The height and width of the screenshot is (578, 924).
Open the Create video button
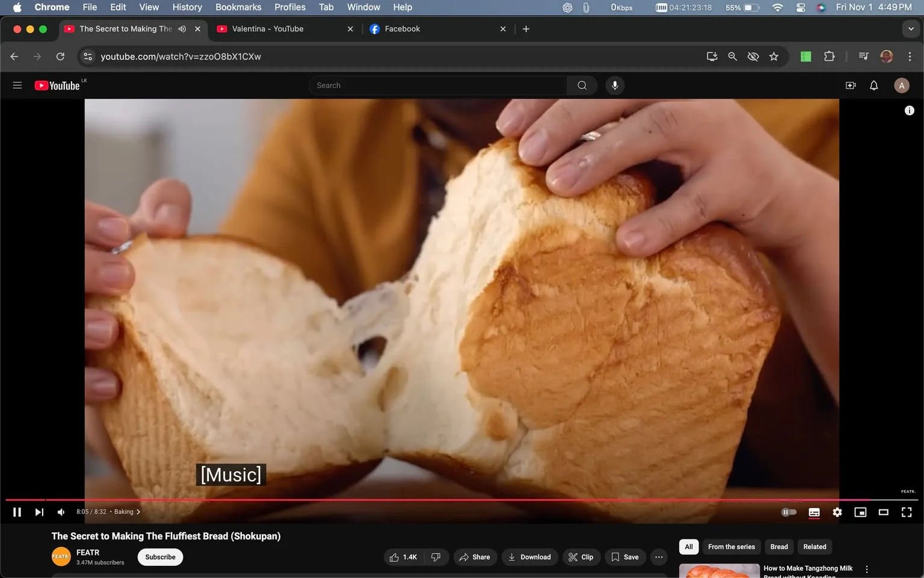click(x=851, y=85)
